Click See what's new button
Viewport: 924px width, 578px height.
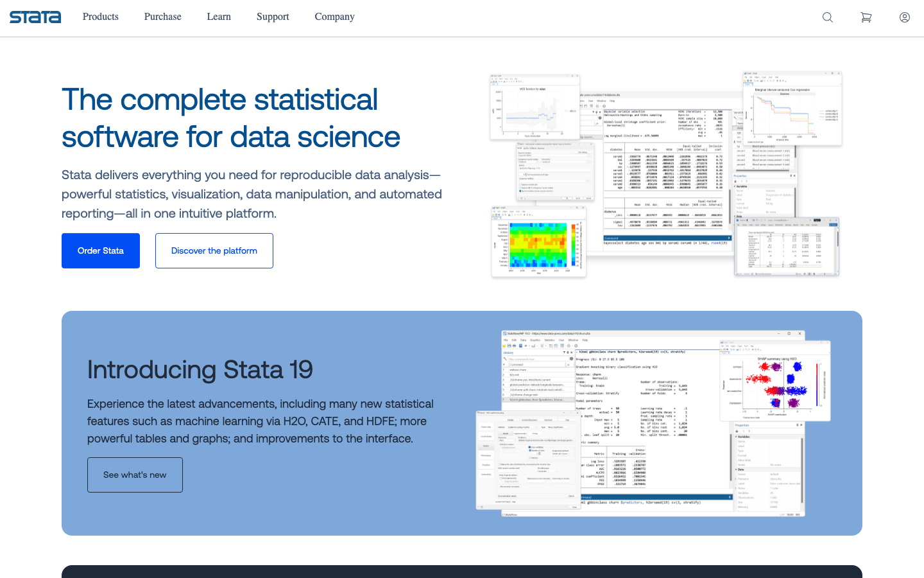135,475
